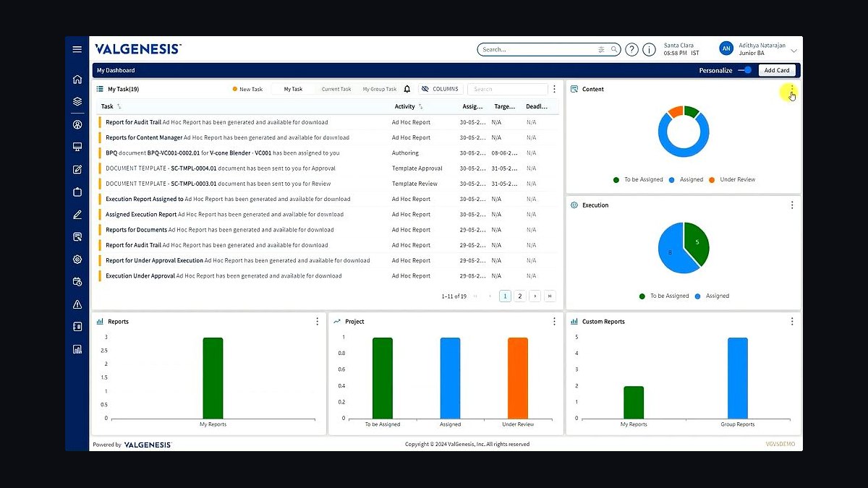
Task: Open Content card three-dot menu
Action: pos(792,89)
